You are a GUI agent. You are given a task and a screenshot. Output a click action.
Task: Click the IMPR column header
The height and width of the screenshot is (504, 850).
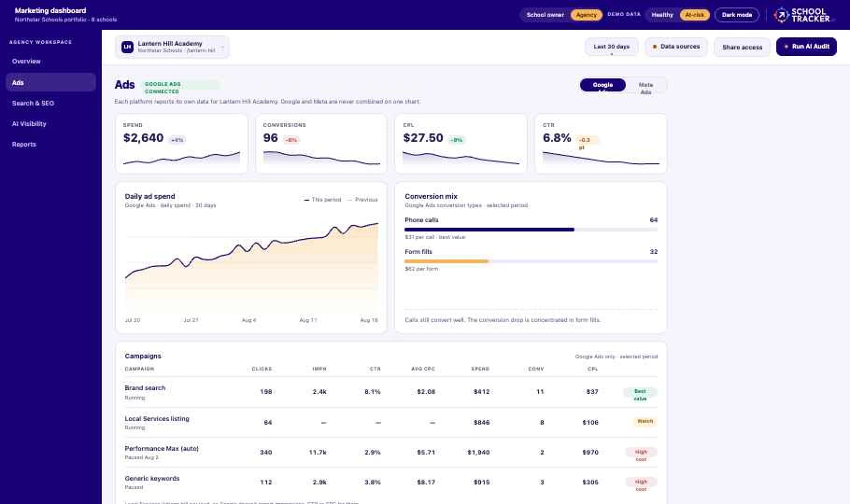(319, 369)
